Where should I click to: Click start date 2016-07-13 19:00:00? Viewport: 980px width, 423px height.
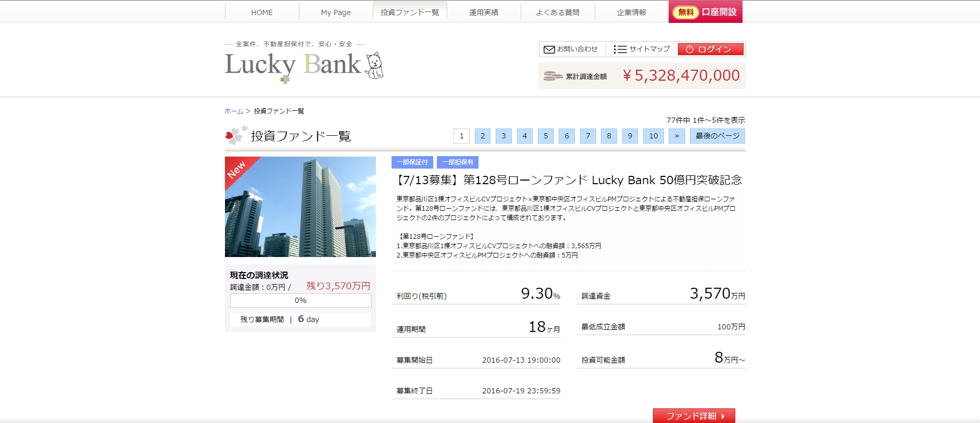point(521,360)
